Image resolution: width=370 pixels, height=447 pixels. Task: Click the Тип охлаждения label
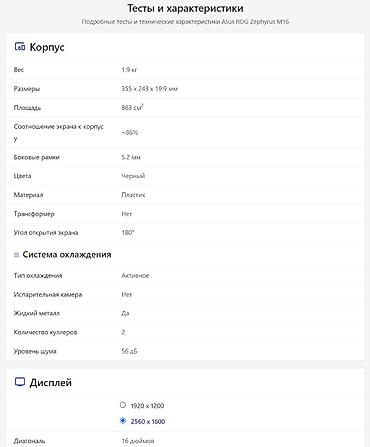coord(38,275)
